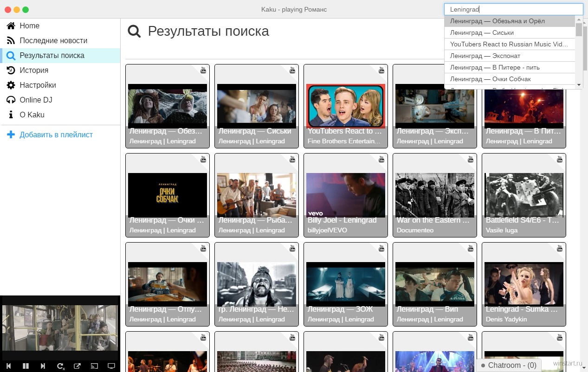Click YouTube icon on Ленинград — Очки card
The image size is (588, 372).
coord(203,159)
